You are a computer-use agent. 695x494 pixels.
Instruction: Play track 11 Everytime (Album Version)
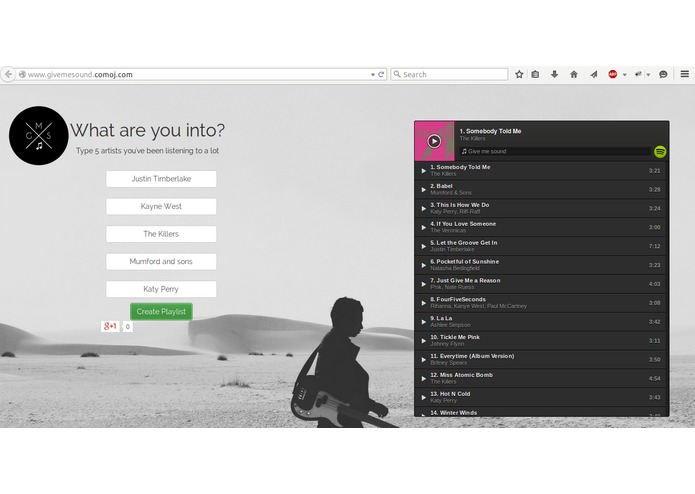pyautogui.click(x=423, y=360)
